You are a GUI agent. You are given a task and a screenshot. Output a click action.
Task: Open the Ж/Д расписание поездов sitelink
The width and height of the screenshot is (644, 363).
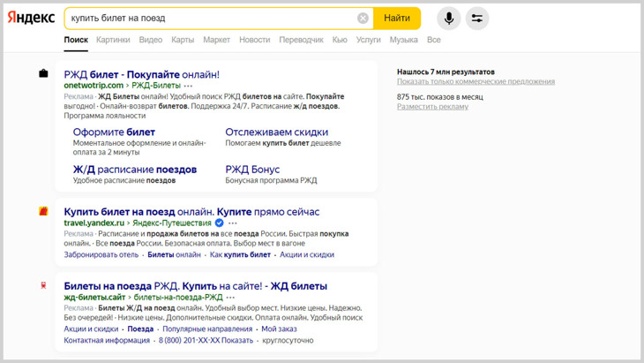(x=135, y=170)
